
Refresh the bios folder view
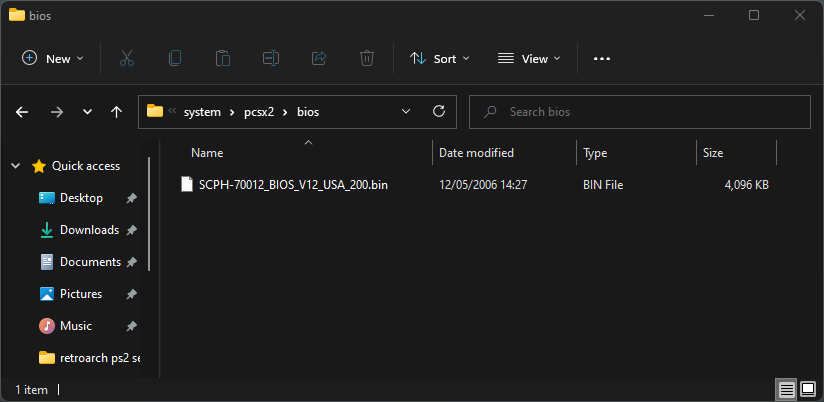439,111
